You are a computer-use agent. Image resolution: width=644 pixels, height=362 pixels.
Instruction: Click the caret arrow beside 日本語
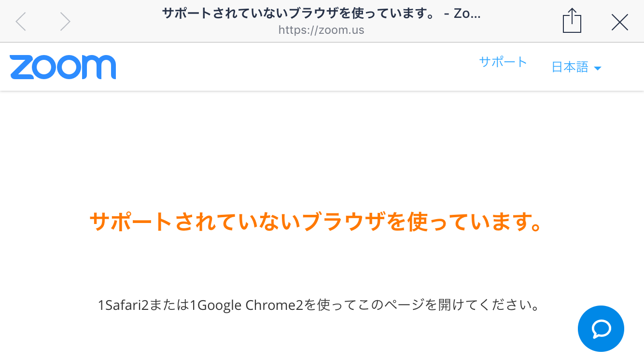(597, 69)
